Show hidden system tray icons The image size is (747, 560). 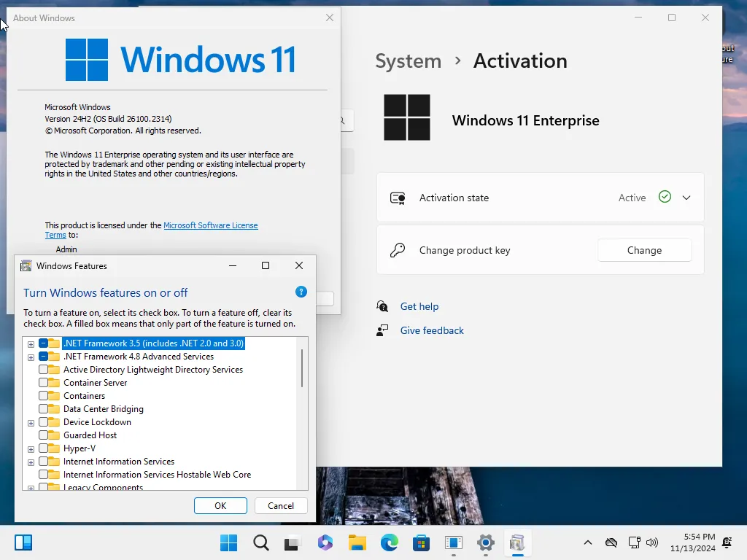point(588,542)
